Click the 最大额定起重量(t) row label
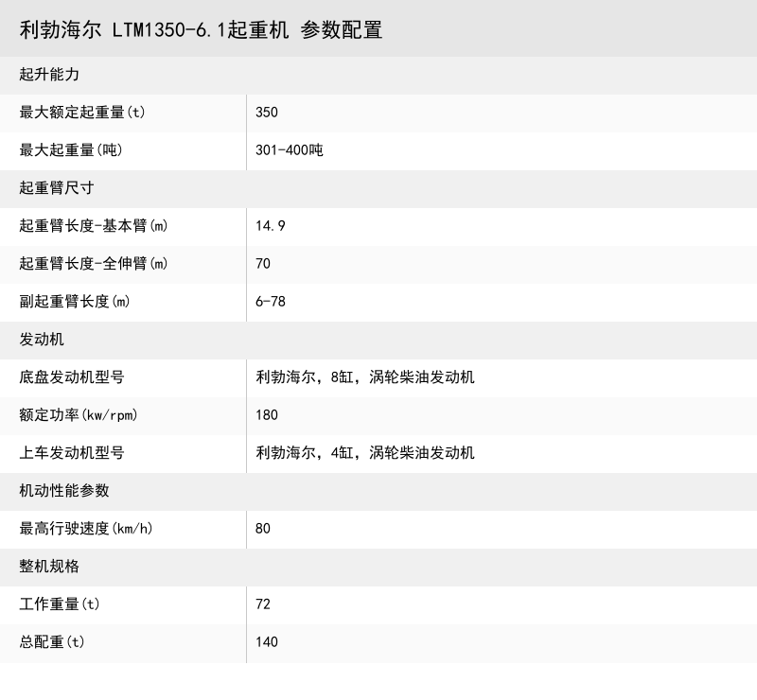The image size is (757, 700). (78, 112)
